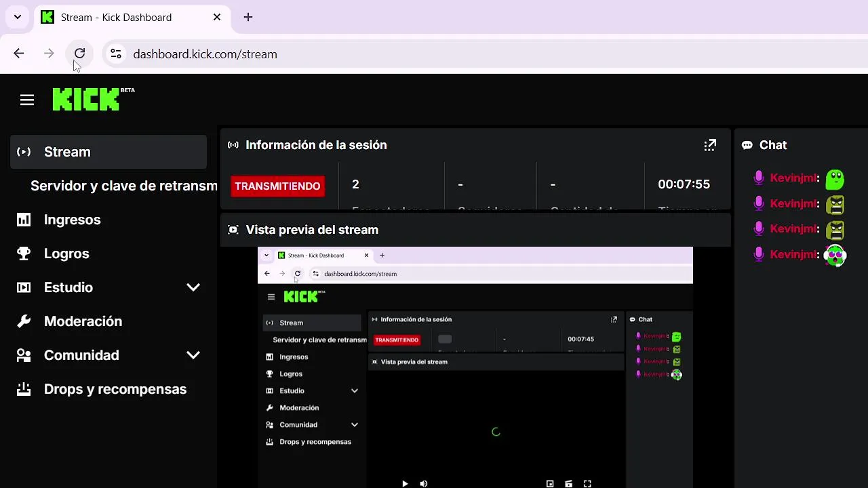
Task: Click Comunidad label in sidebar
Action: [x=81, y=355]
